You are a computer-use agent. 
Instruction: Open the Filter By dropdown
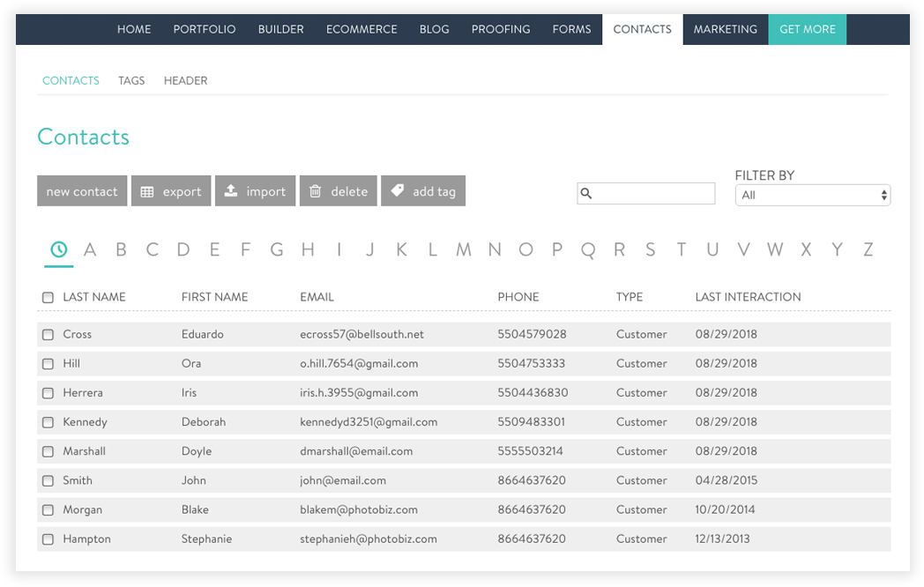(x=813, y=195)
